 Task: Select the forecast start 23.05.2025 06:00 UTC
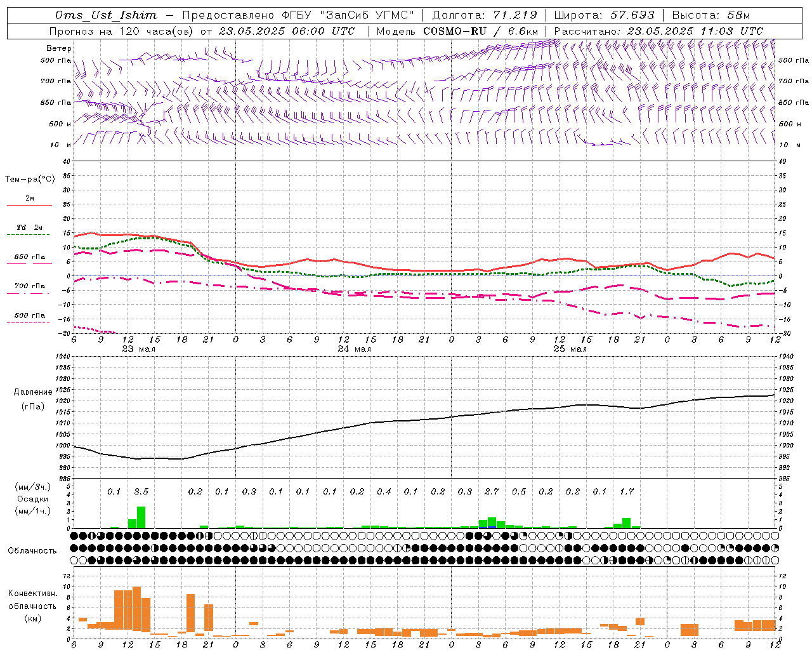tap(286, 31)
